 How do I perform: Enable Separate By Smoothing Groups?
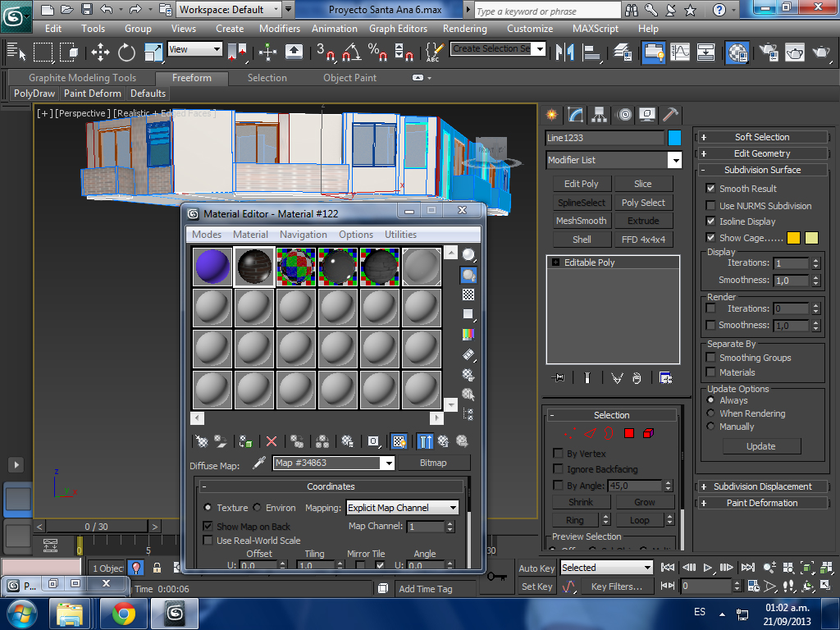(710, 358)
